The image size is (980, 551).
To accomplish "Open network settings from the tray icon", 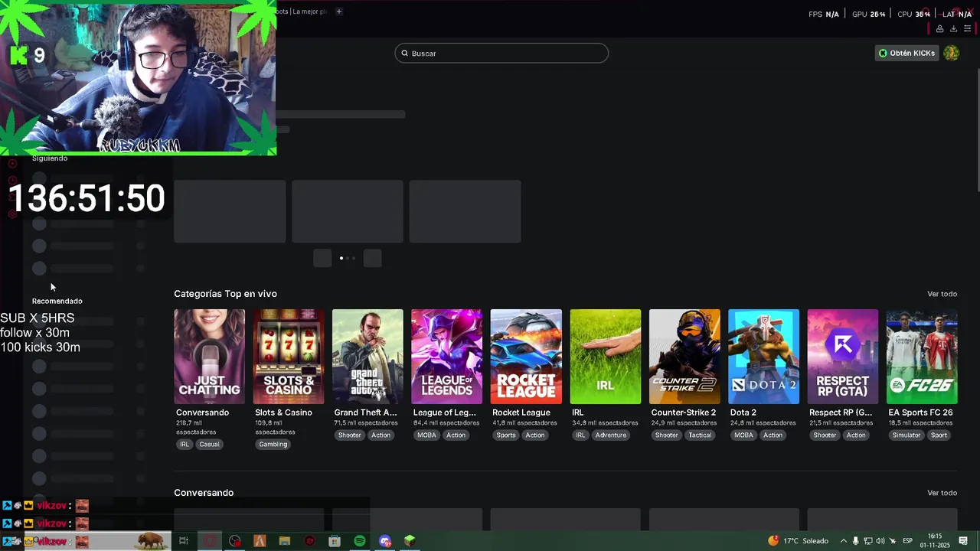I will 868,541.
